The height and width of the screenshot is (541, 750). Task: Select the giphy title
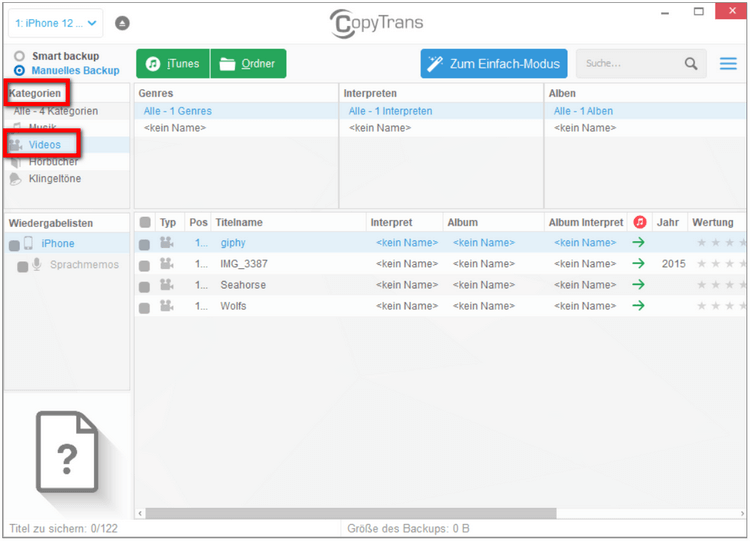pyautogui.click(x=233, y=243)
